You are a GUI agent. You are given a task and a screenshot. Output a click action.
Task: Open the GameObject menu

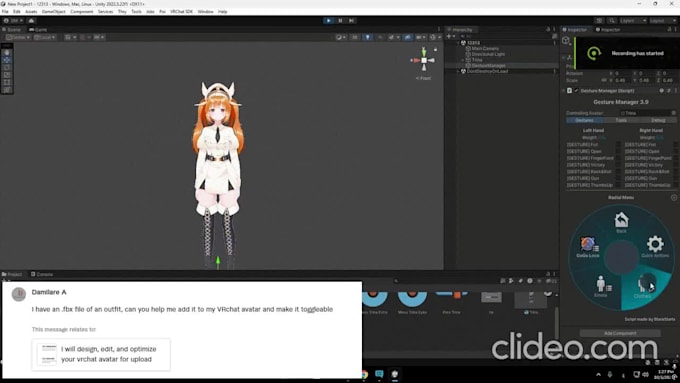54,12
